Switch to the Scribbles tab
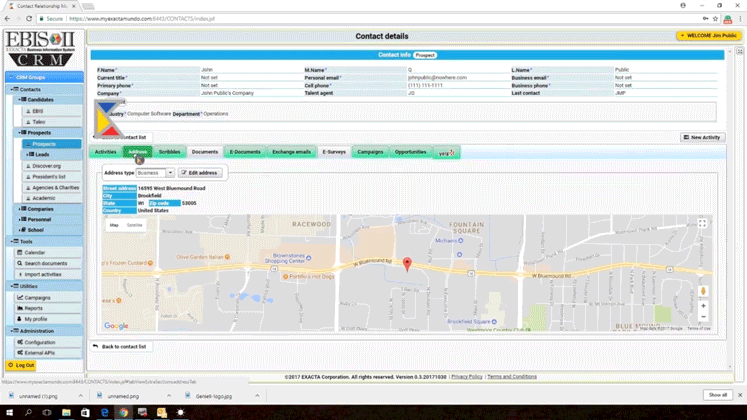747x420 pixels. pyautogui.click(x=169, y=152)
